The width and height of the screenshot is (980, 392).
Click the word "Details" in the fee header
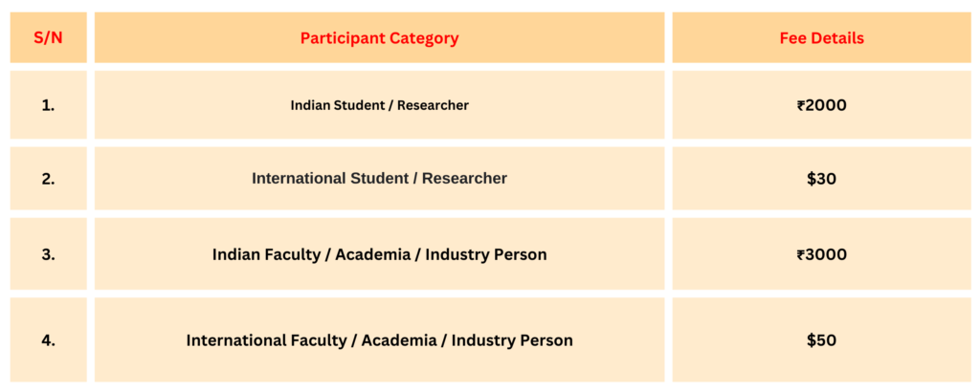[837, 38]
